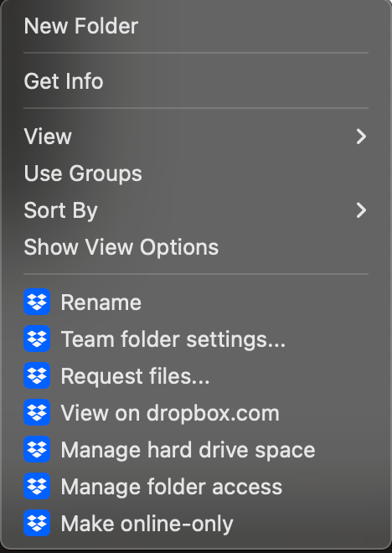The height and width of the screenshot is (553, 392).
Task: Expand the View submenu arrow
Action: coord(361,137)
